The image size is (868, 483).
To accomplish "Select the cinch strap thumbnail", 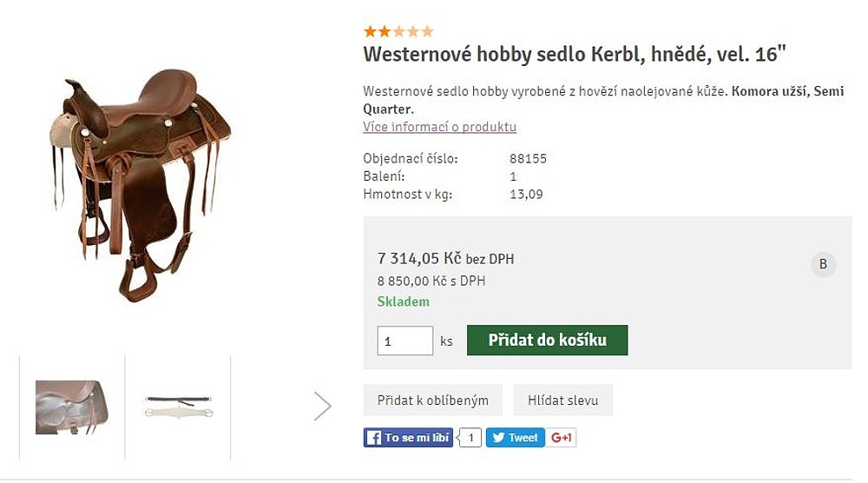I will [178, 407].
